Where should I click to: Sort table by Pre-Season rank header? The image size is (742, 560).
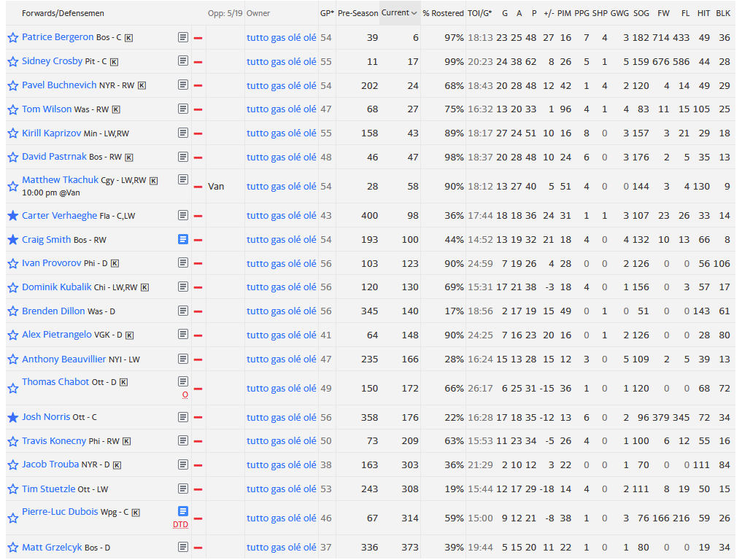click(x=358, y=13)
